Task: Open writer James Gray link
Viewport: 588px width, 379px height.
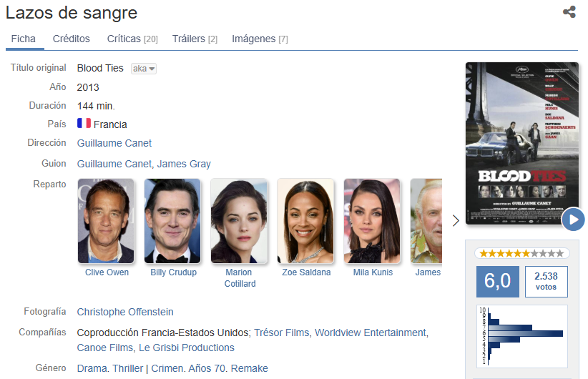Action: click(184, 164)
